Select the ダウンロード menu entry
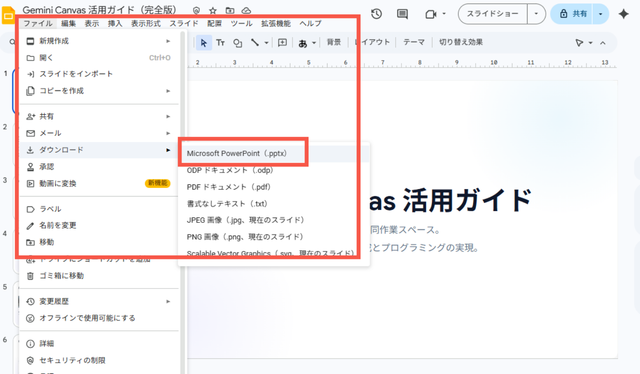The image size is (640, 374). [99, 150]
